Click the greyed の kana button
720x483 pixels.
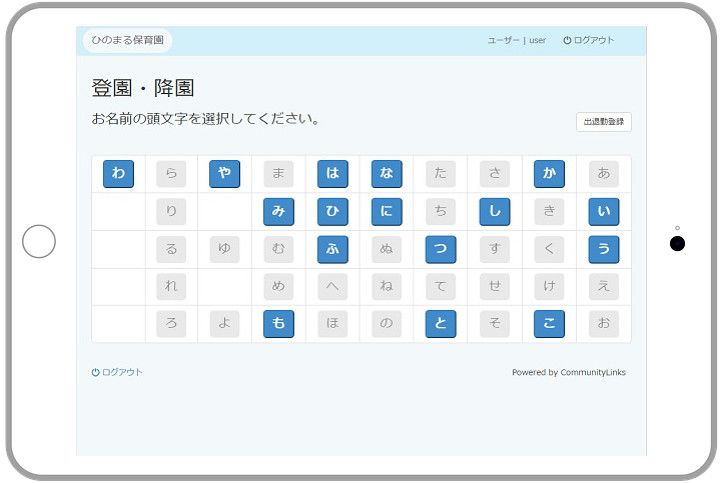click(x=387, y=324)
